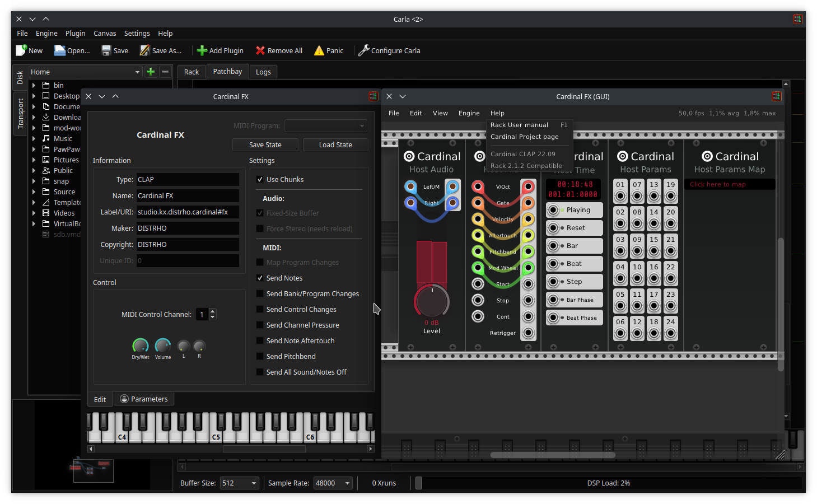Viewport: 817px width, 504px height.
Task: Expand the Music folder
Action: coord(34,138)
